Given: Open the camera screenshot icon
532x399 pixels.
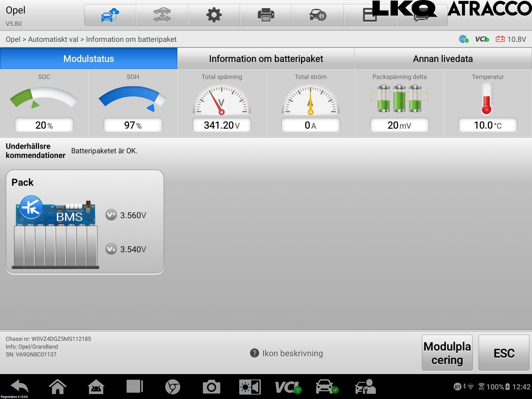Looking at the screenshot, I should [x=211, y=387].
